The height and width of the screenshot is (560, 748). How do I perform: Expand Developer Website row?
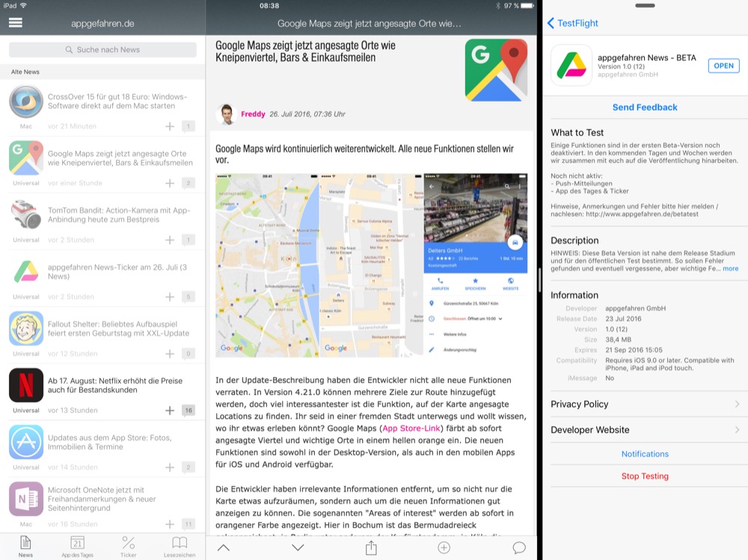pos(645,430)
